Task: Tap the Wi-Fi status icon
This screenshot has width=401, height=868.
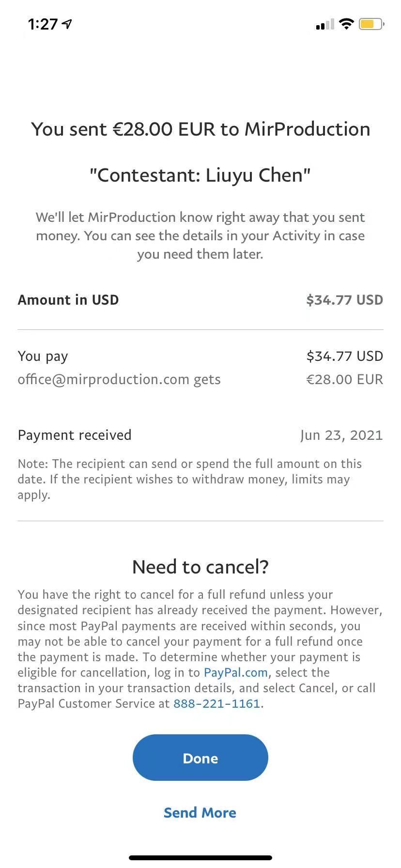Action: (346, 24)
